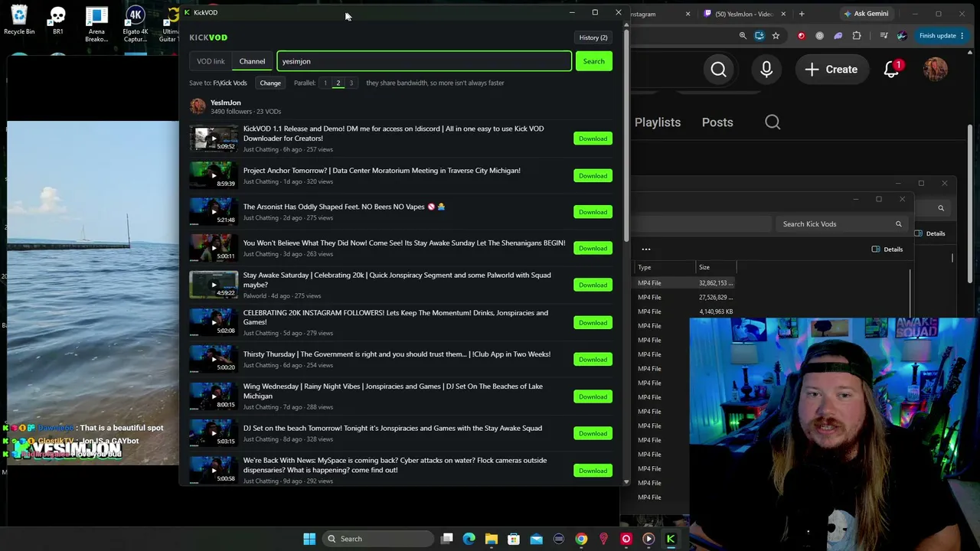The image size is (980, 551).
Task: Download the Stay Awake Saturday VOD
Action: pos(593,285)
